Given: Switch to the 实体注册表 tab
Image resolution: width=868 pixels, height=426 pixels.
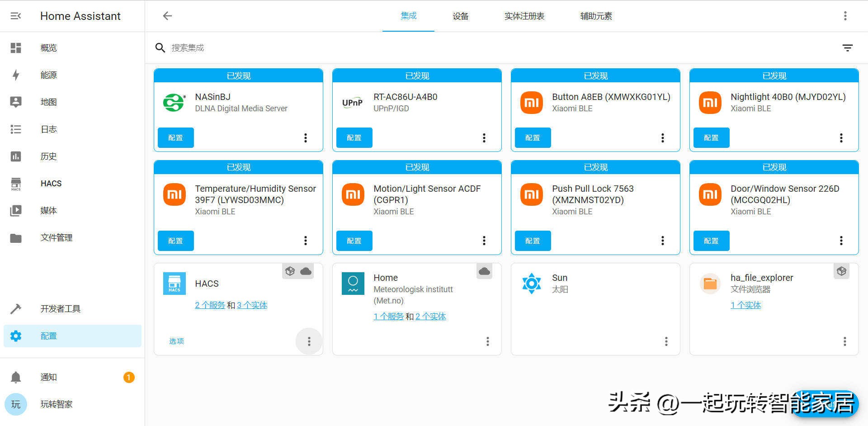Looking at the screenshot, I should tap(524, 16).
